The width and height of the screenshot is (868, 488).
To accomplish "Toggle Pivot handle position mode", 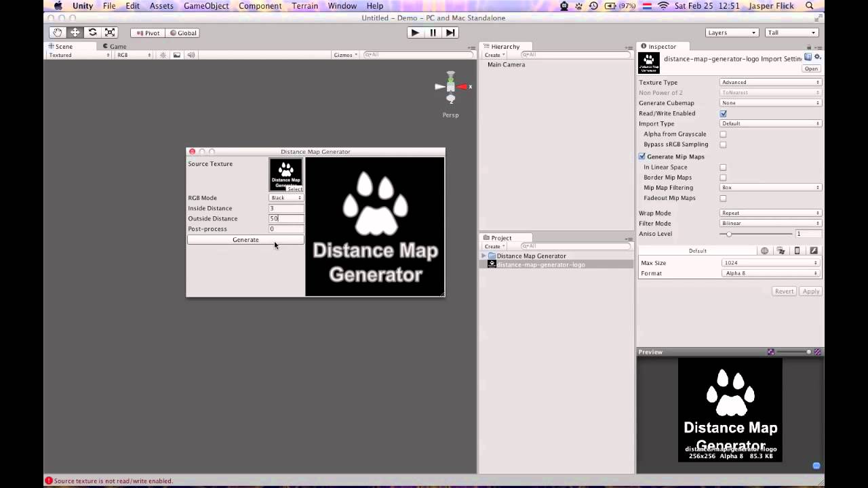I will pyautogui.click(x=148, y=33).
